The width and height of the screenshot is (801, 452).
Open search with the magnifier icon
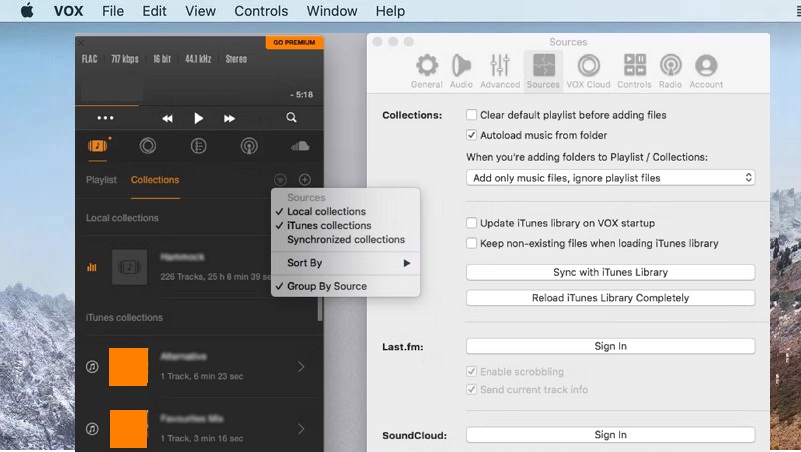[291, 117]
